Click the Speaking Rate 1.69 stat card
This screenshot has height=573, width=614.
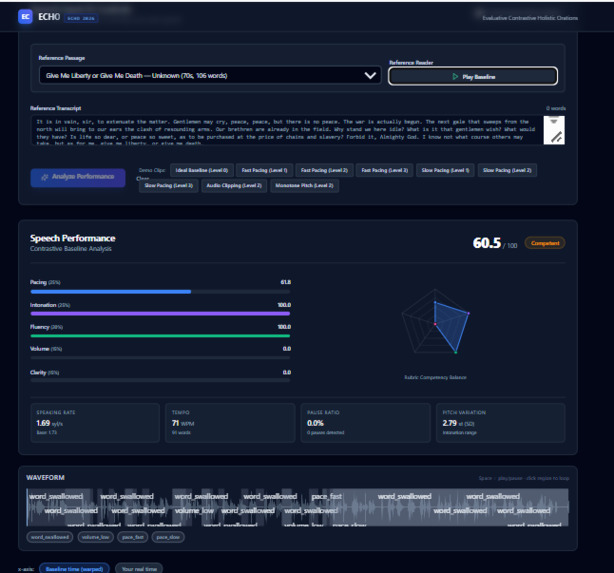tap(95, 423)
